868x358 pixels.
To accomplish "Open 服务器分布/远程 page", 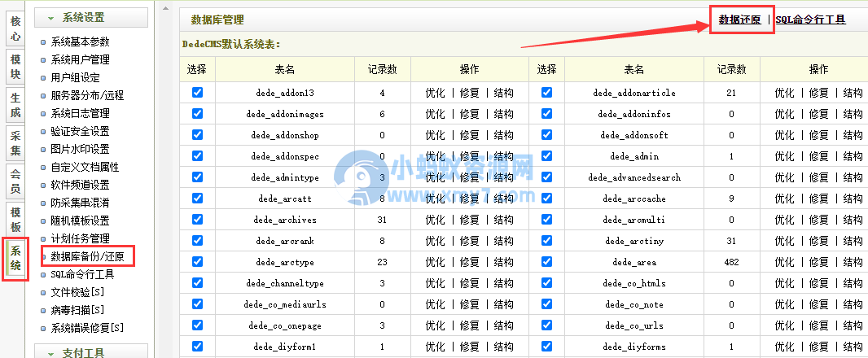I will 87,96.
